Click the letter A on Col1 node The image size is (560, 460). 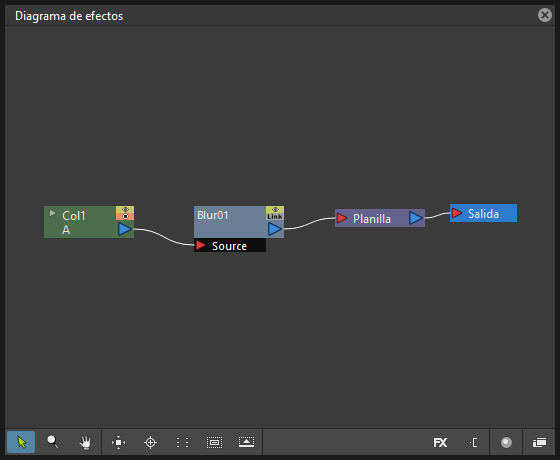coord(66,230)
